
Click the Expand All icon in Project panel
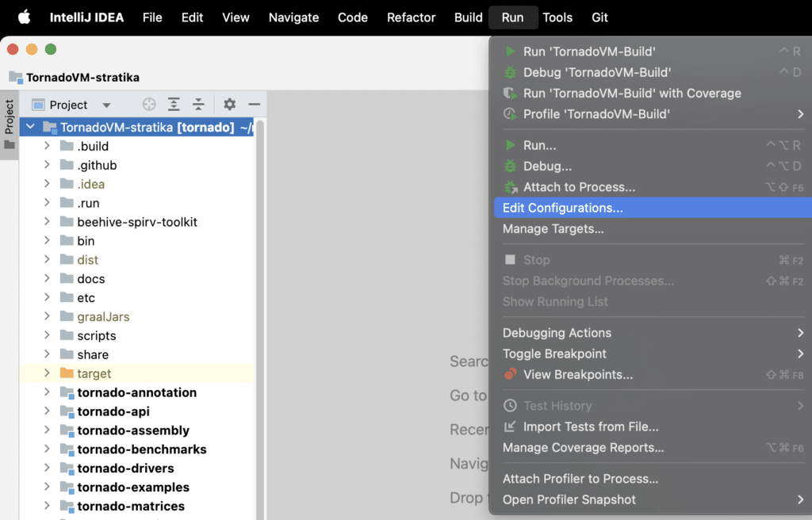174,105
